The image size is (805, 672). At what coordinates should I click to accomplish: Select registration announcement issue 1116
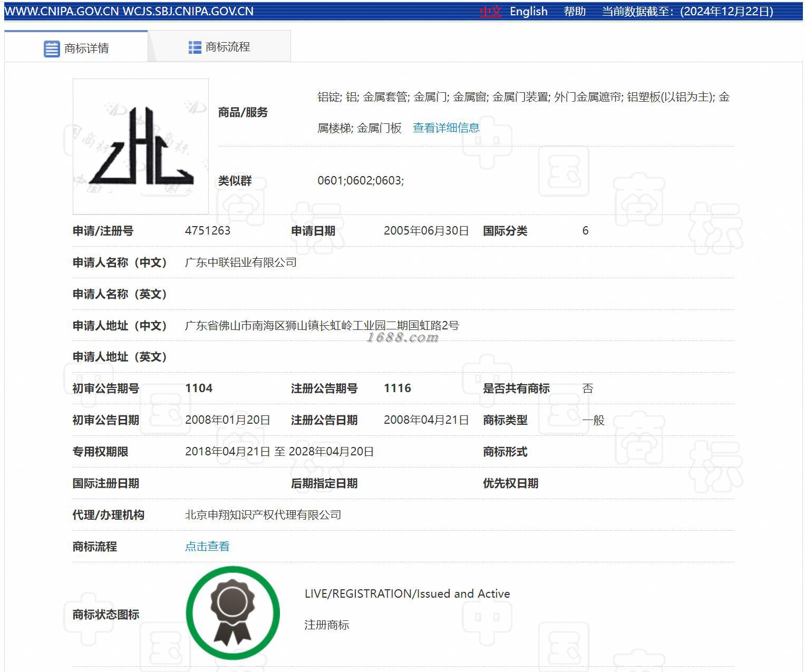click(x=397, y=388)
